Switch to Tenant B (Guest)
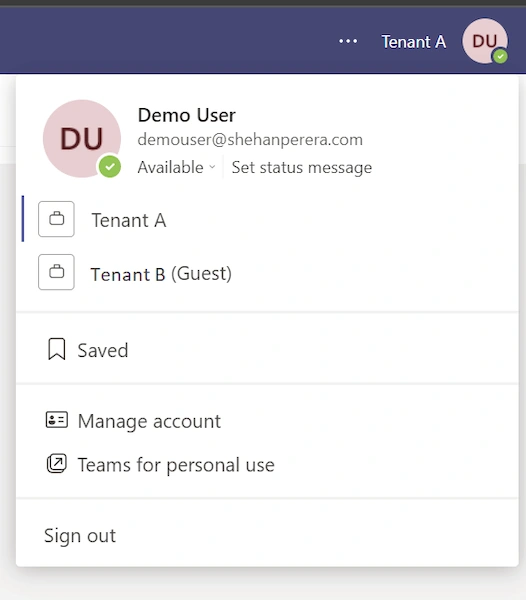This screenshot has height=600, width=526. click(267, 272)
